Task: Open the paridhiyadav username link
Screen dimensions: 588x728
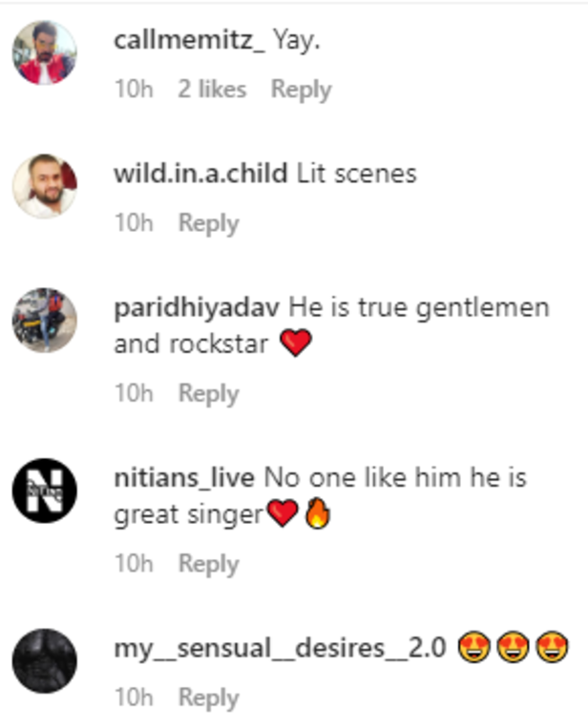Action: [197, 308]
